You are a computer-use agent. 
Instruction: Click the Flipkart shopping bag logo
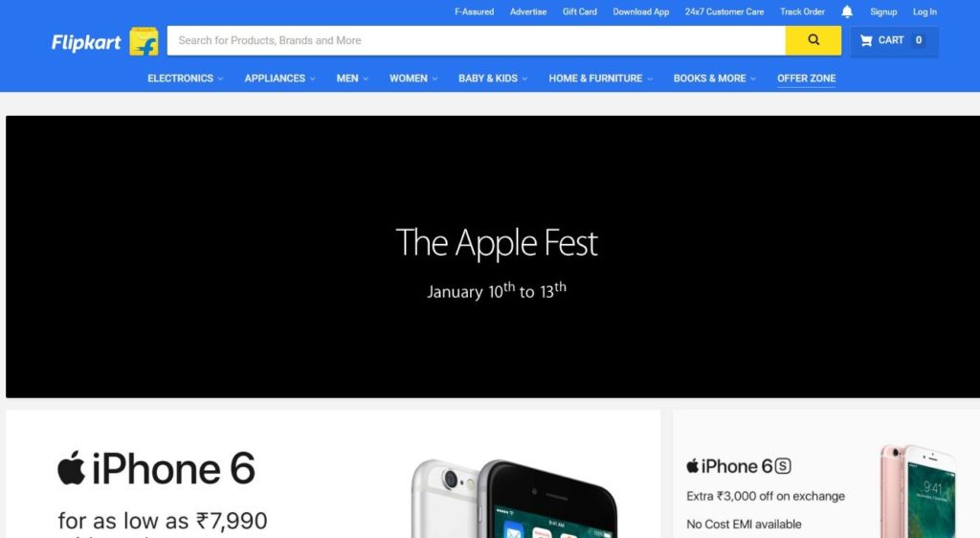[x=144, y=41]
